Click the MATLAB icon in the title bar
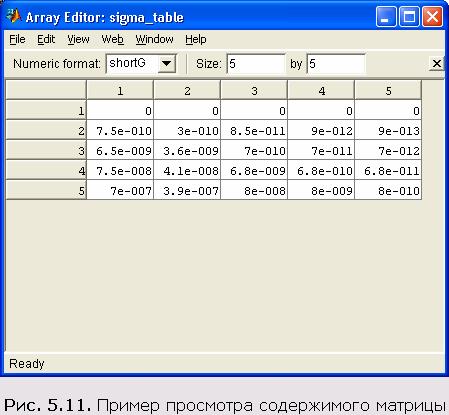449x415 pixels. (14, 16)
